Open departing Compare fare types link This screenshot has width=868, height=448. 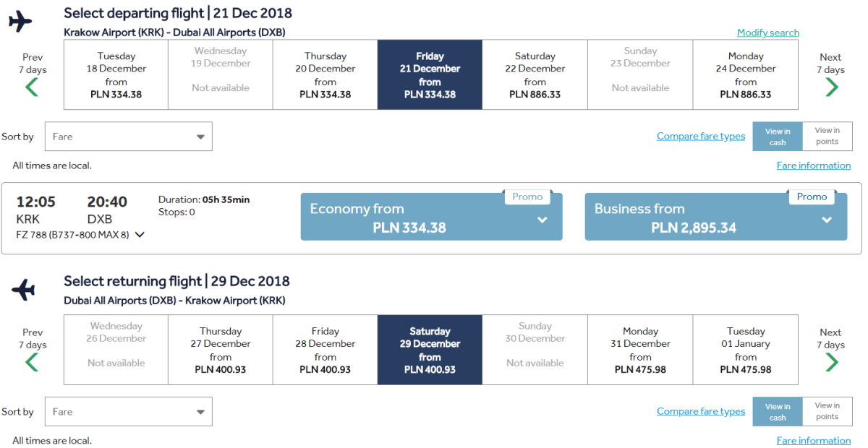pyautogui.click(x=700, y=137)
